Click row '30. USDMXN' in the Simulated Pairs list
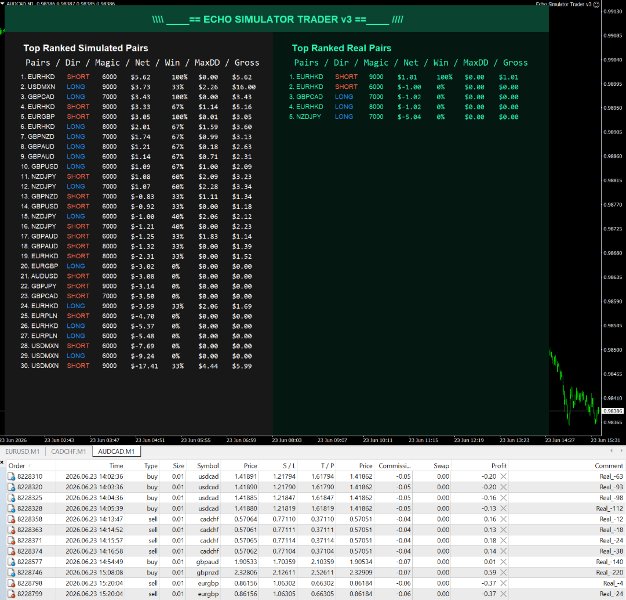Screen dimensions: 626x600 point(138,366)
